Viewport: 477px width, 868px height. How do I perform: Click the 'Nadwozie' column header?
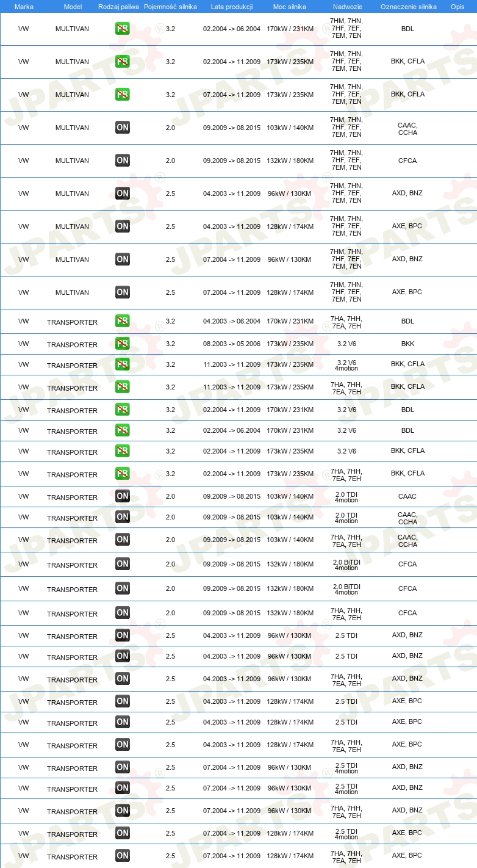347,6
